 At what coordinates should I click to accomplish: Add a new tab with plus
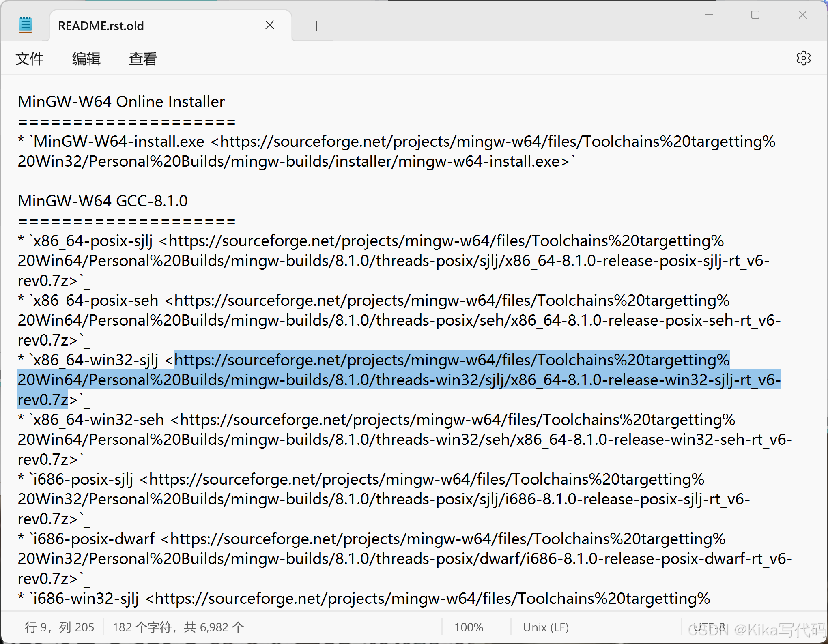coord(316,26)
